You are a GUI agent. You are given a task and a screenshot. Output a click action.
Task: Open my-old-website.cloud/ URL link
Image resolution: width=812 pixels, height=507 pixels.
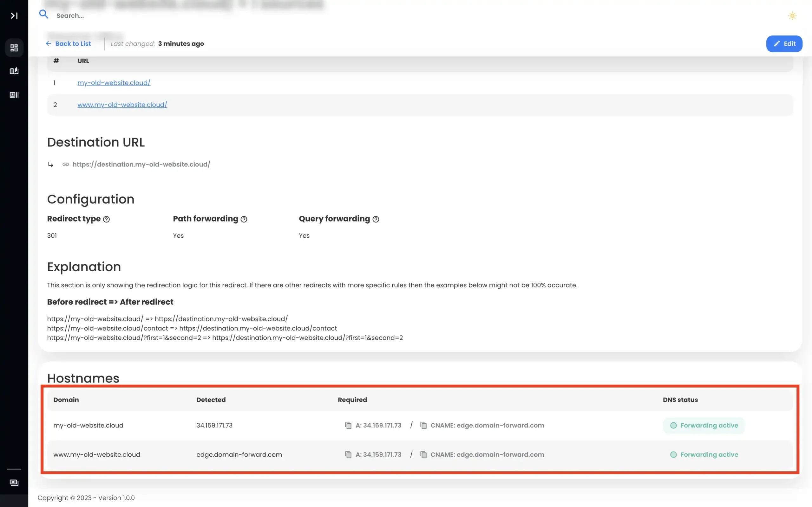114,82
